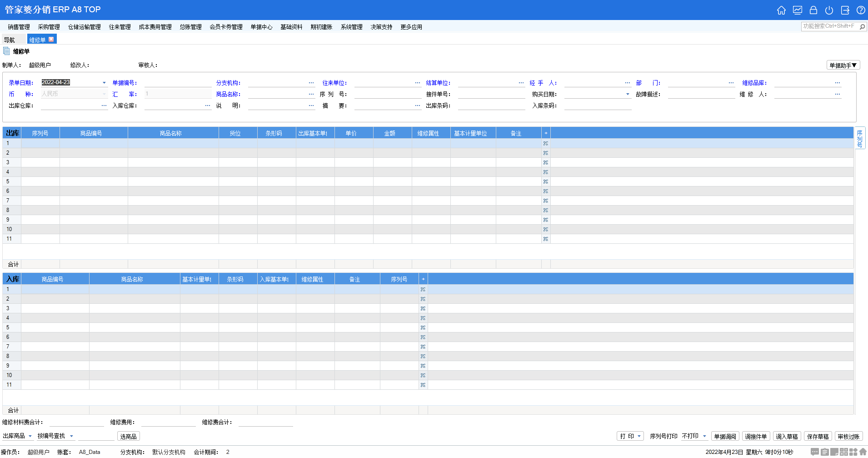Image resolution: width=868 pixels, height=458 pixels.
Task: Click the 保存草稿 button
Action: 818,437
